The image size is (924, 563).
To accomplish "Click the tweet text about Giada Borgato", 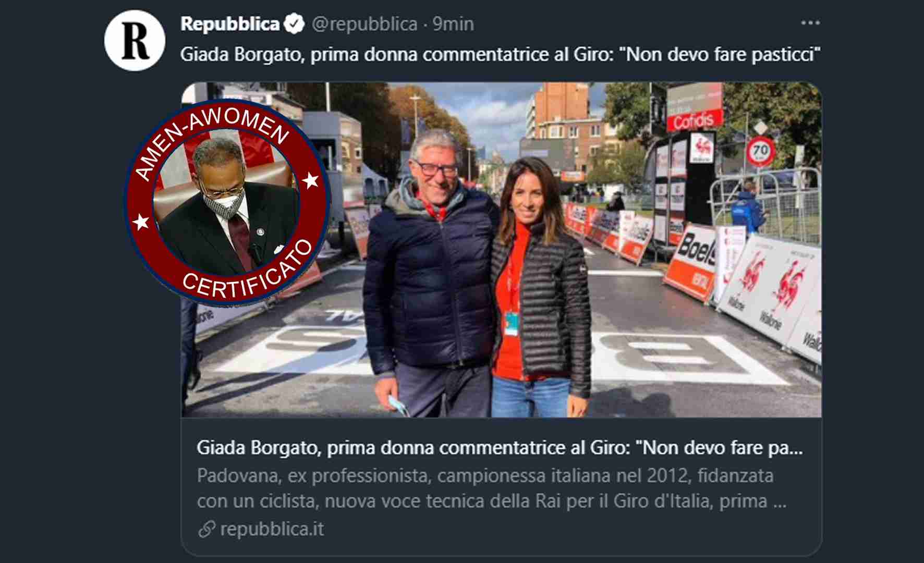I will [501, 54].
